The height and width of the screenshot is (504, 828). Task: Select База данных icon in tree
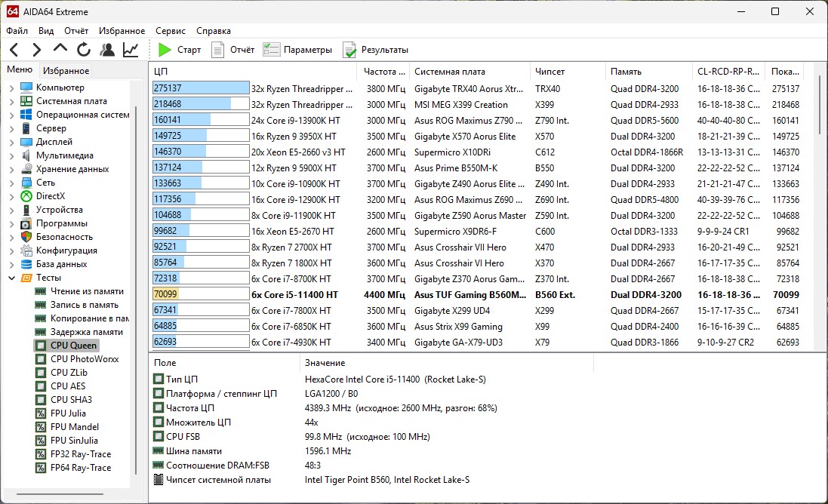[26, 264]
